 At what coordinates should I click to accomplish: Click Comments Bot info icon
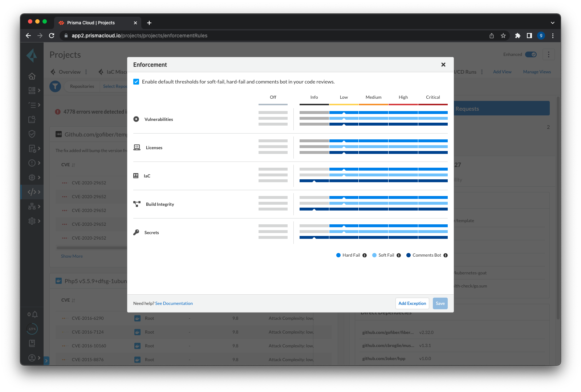click(x=446, y=255)
